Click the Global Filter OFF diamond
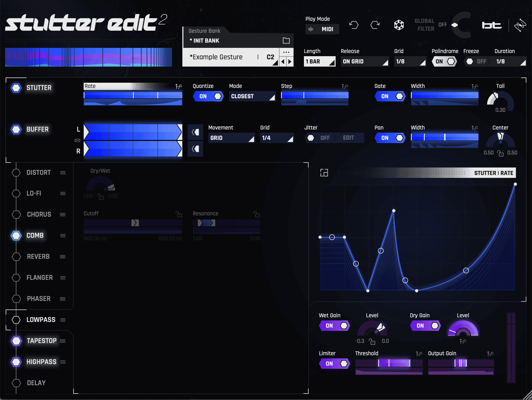This screenshot has width=532, height=400. click(x=455, y=25)
